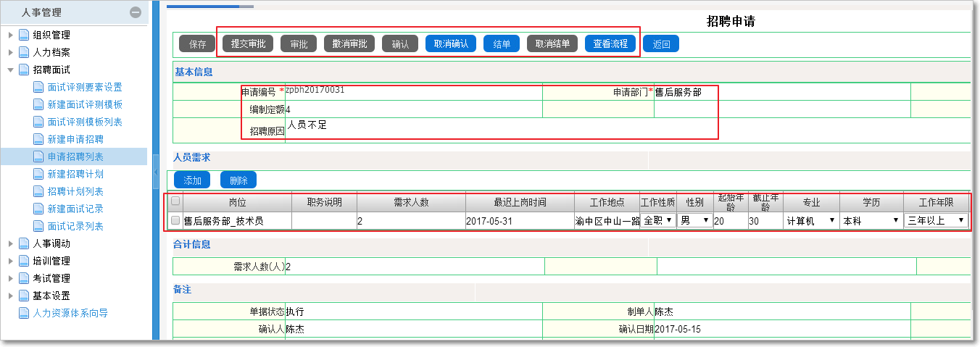The width and height of the screenshot is (980, 347).
Task: Click the document icon beside 组织管理
Action: (x=24, y=35)
